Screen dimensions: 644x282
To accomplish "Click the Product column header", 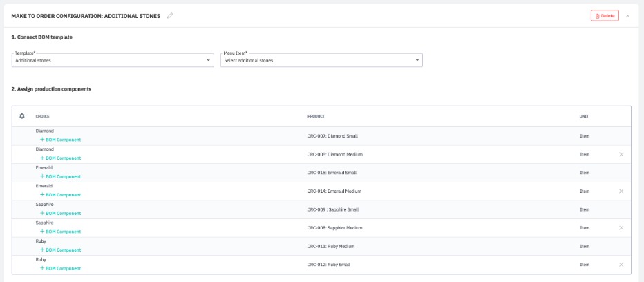I will tap(316, 116).
